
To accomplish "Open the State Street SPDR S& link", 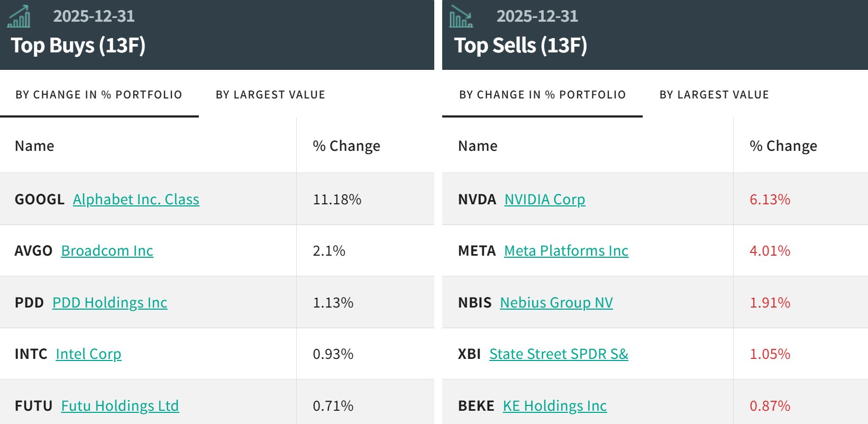I will tap(559, 354).
